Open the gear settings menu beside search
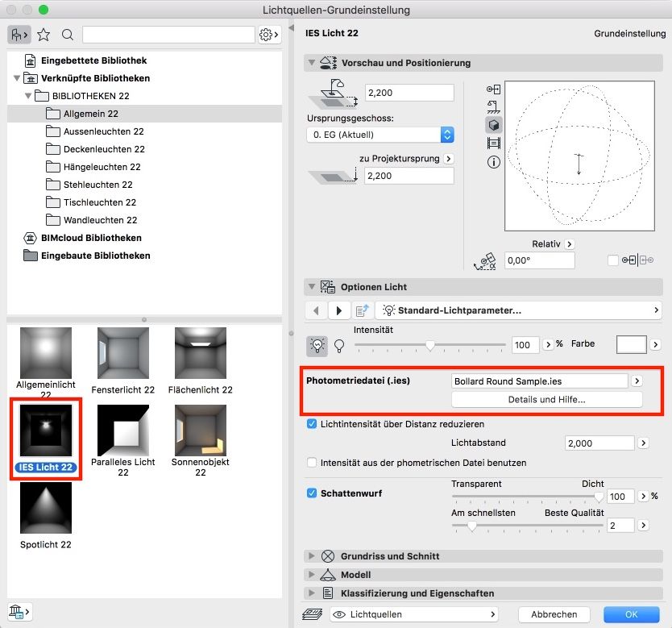 (x=269, y=35)
